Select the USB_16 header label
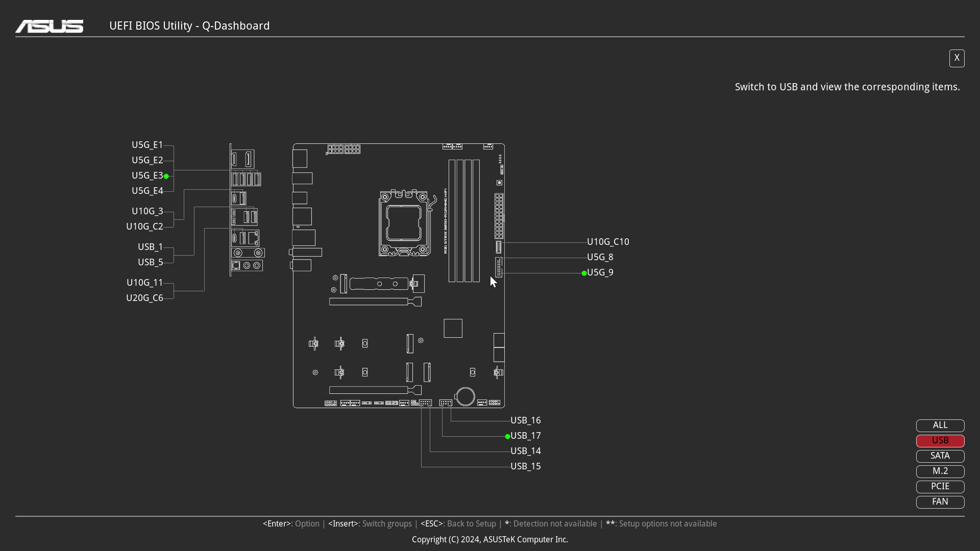The image size is (980, 551). (x=526, y=420)
